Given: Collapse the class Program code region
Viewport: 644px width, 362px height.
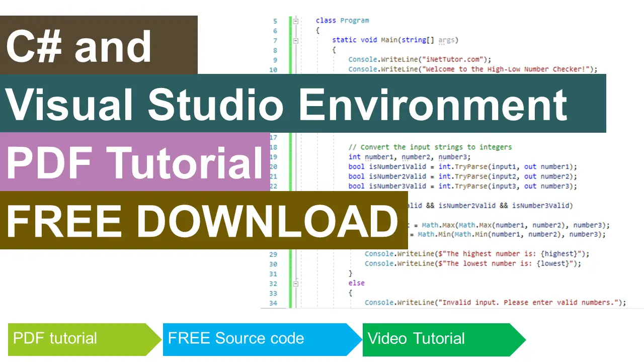Looking at the screenshot, I should click(x=296, y=21).
